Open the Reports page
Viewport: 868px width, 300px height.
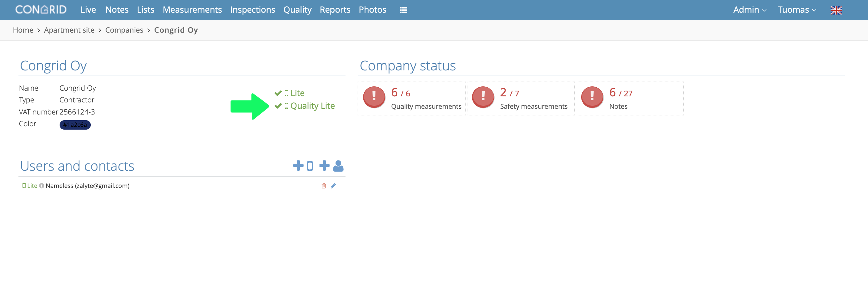point(335,10)
